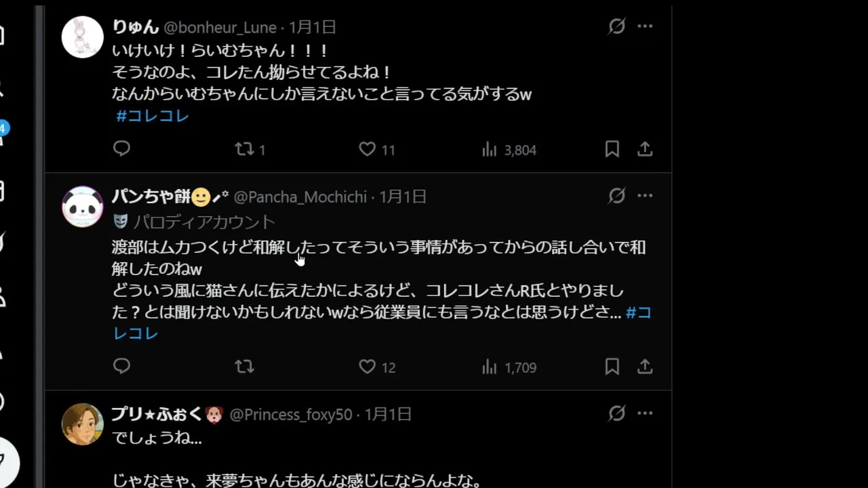868x488 pixels.
Task: Like the tweet with 12 likes
Action: [368, 367]
